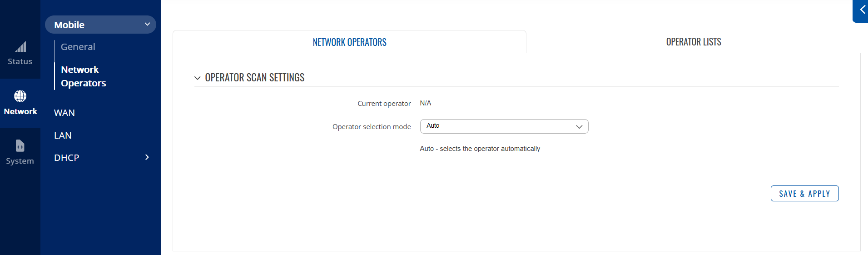868x255 pixels.
Task: Click the DHCP menu label
Action: click(x=67, y=158)
